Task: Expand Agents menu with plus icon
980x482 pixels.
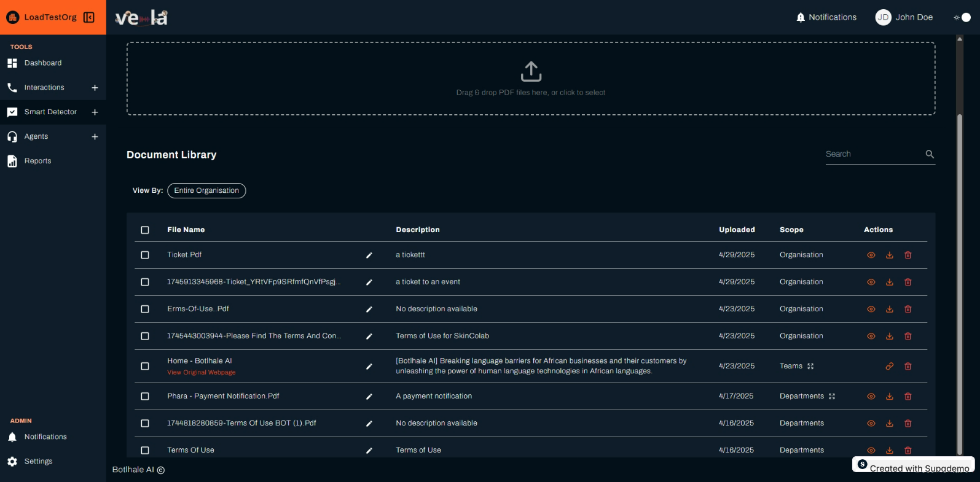Action: pos(95,137)
